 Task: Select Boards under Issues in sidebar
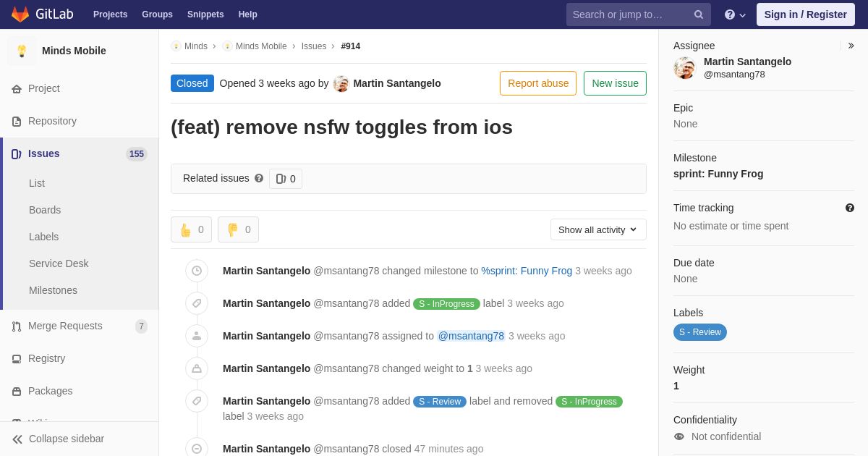[45, 210]
